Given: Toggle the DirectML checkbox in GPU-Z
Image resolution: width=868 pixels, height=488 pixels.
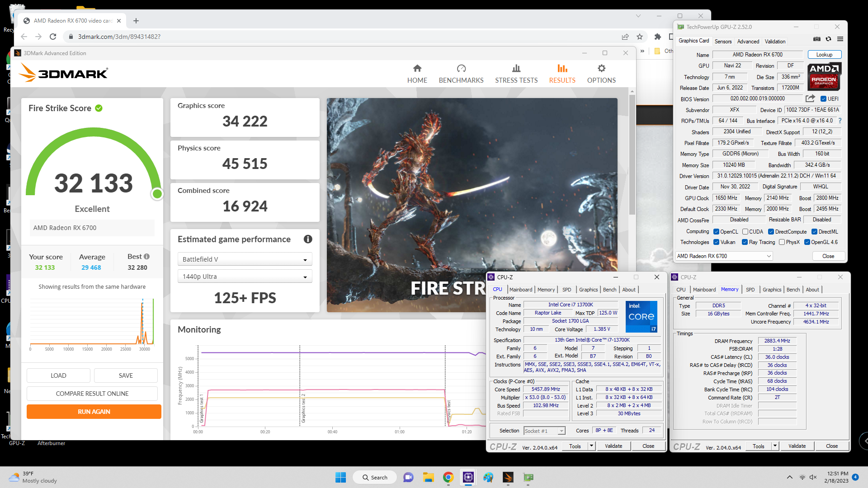Looking at the screenshot, I should (814, 232).
